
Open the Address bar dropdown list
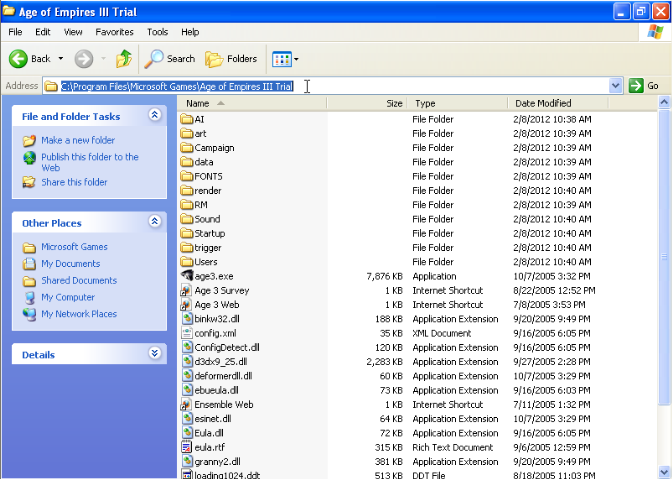pos(615,86)
